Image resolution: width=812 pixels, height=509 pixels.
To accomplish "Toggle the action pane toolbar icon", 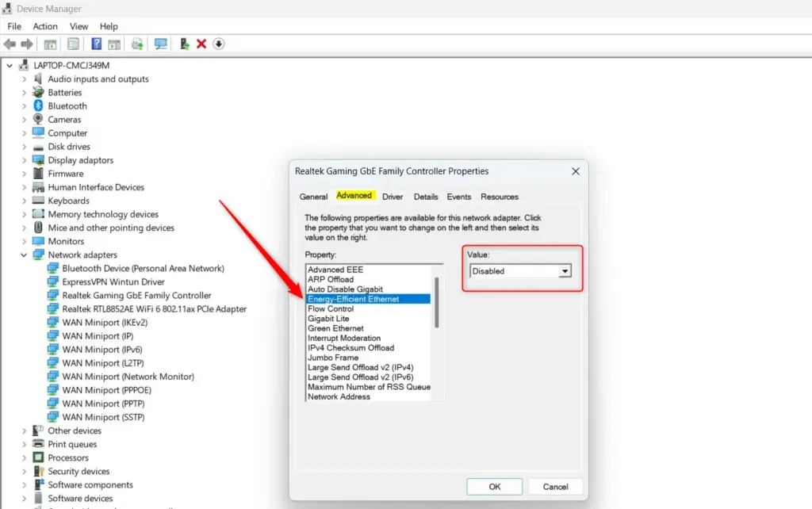I will (114, 44).
